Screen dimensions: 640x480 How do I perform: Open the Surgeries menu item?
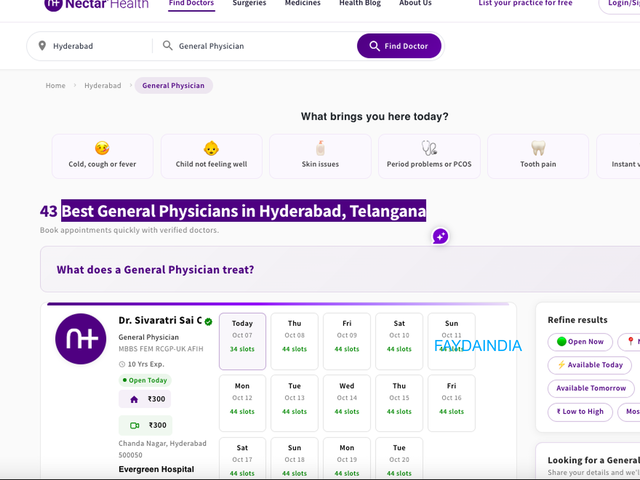pyautogui.click(x=249, y=3)
